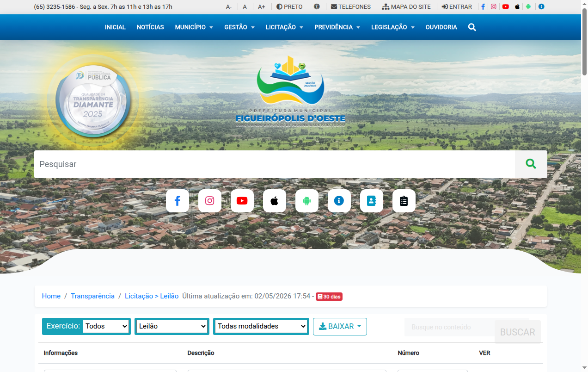The width and height of the screenshot is (588, 372).
Task: Reset the font size with A
Action: (245, 7)
